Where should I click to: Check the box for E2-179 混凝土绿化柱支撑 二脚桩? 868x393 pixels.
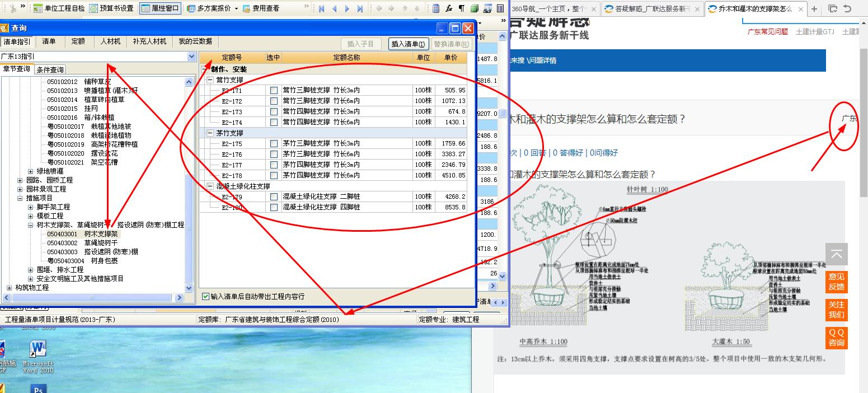(x=274, y=196)
